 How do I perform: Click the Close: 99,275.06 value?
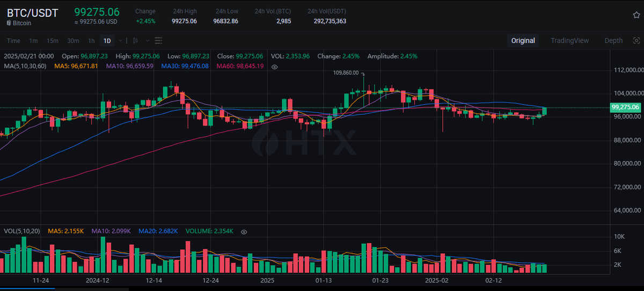240,56
